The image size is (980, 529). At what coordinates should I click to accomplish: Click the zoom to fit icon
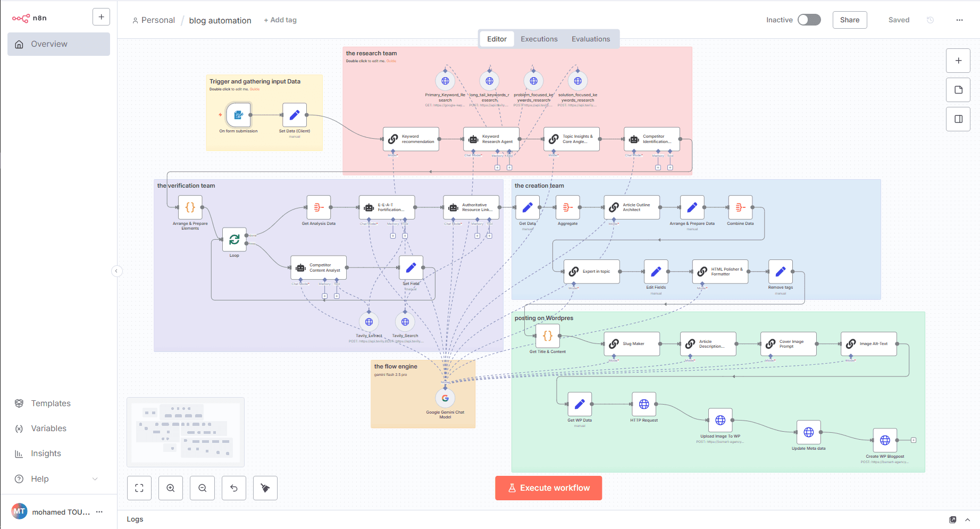[x=139, y=488]
